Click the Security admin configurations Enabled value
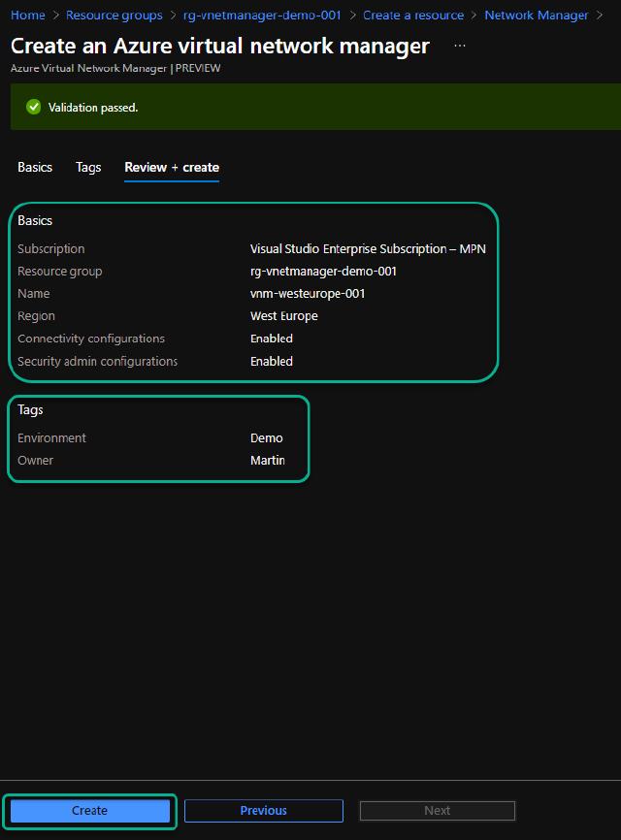The width and height of the screenshot is (621, 840). (x=272, y=362)
